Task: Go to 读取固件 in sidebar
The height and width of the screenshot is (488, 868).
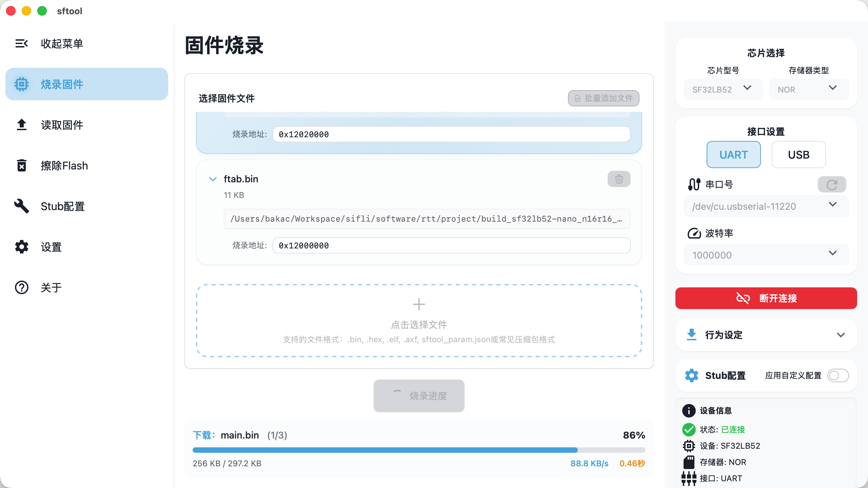Action: [62, 125]
